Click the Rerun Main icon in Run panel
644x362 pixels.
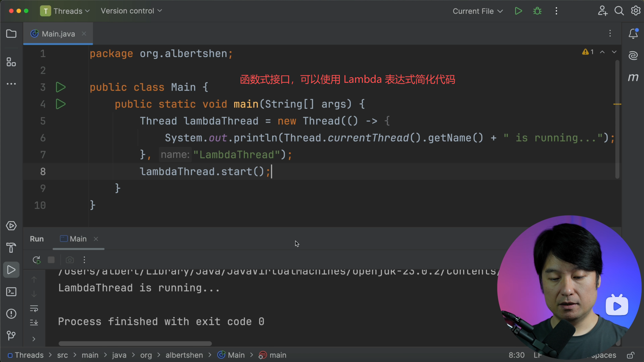[37, 260]
